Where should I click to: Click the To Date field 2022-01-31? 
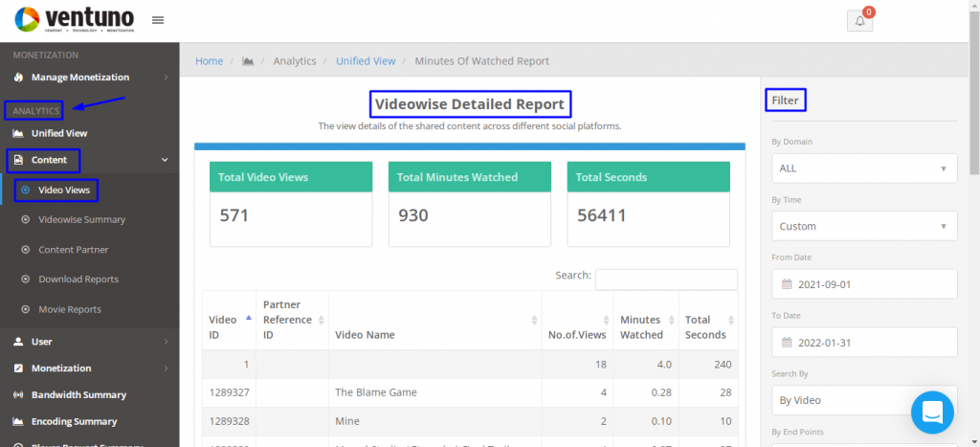pyautogui.click(x=864, y=343)
